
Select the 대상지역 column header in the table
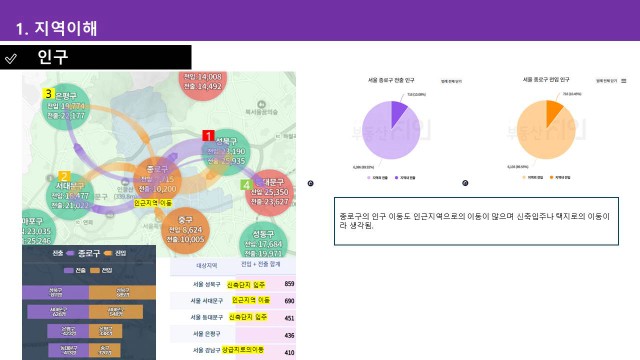(207, 265)
